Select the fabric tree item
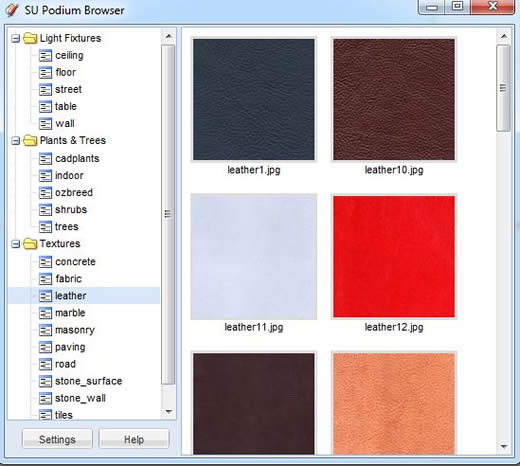Viewport: 520px width, 466px height. pos(68,279)
